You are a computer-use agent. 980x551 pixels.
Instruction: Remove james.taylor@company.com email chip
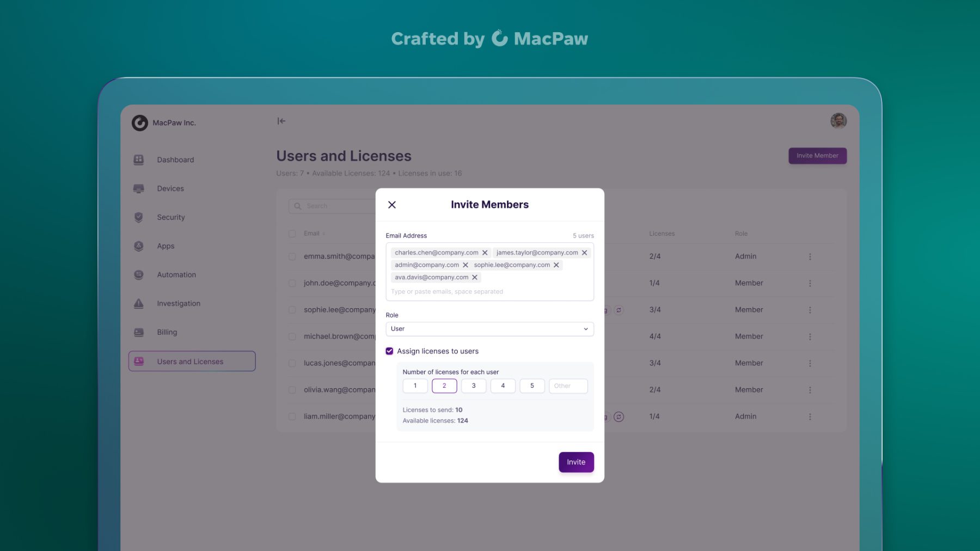(x=584, y=253)
